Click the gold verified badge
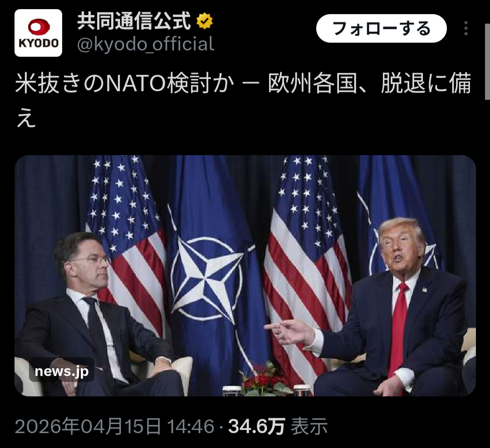Screen dimensions: 490x448 coord(204,21)
